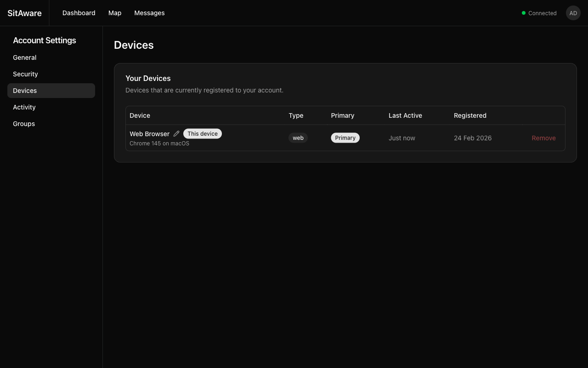Go to the Map view
The width and height of the screenshot is (588, 368).
pos(115,13)
